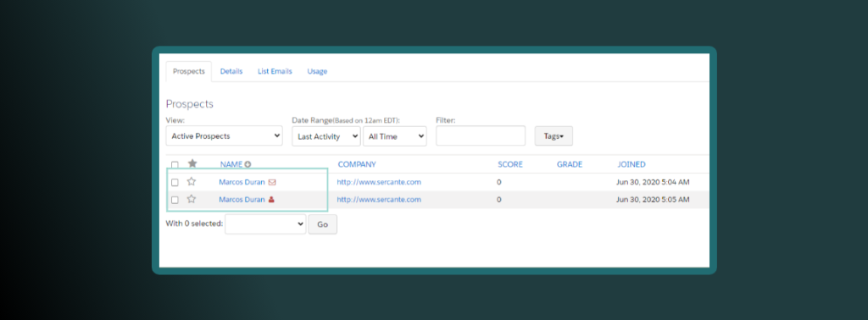868x320 pixels.
Task: Click the star icon in table header
Action: coord(192,163)
